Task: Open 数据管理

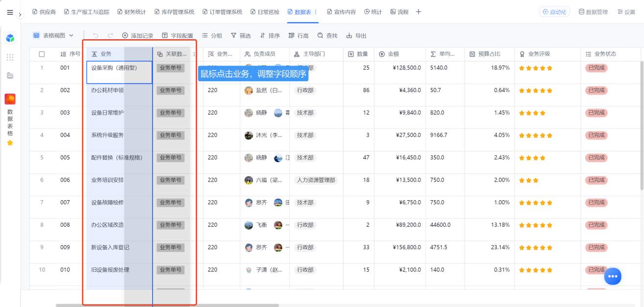Action: [593, 12]
